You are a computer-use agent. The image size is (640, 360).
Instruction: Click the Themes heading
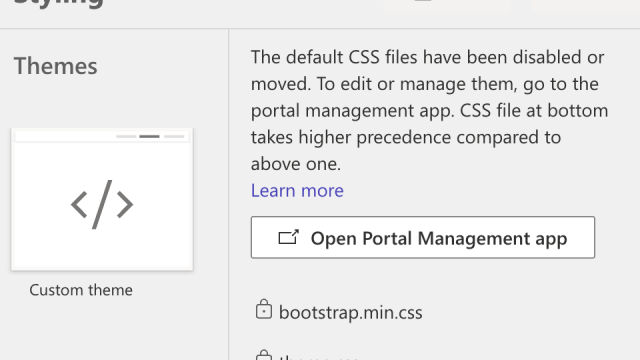(x=56, y=66)
